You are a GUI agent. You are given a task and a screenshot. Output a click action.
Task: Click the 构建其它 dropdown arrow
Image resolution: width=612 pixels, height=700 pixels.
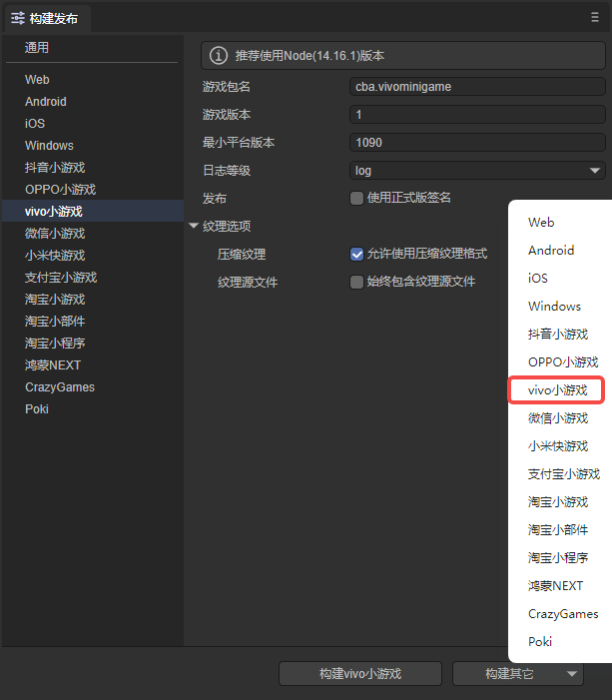click(572, 674)
